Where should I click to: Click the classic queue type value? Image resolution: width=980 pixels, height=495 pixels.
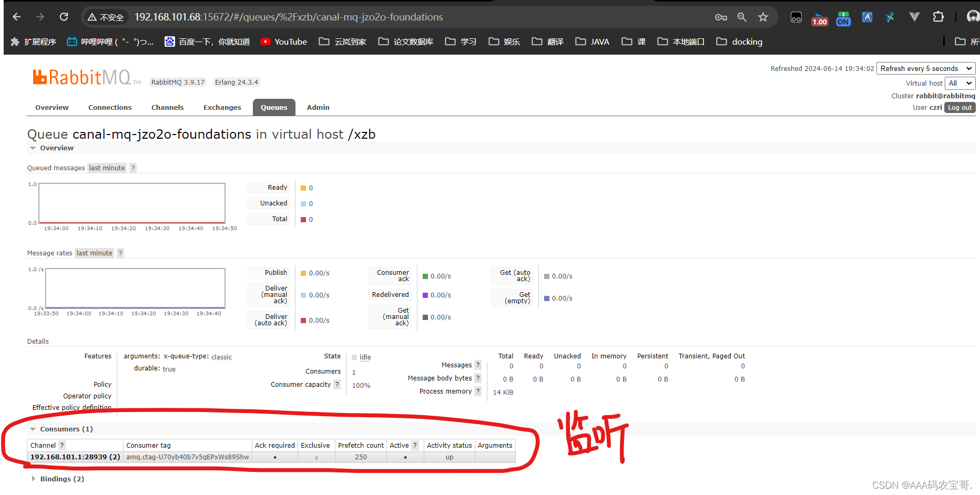tap(221, 357)
